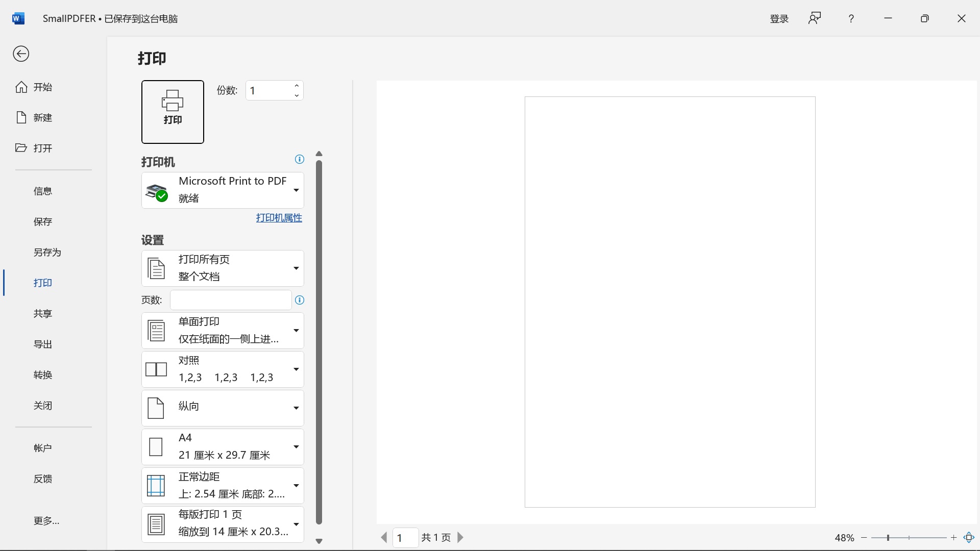Click the big Print (打印) button
980x551 pixels.
173,112
